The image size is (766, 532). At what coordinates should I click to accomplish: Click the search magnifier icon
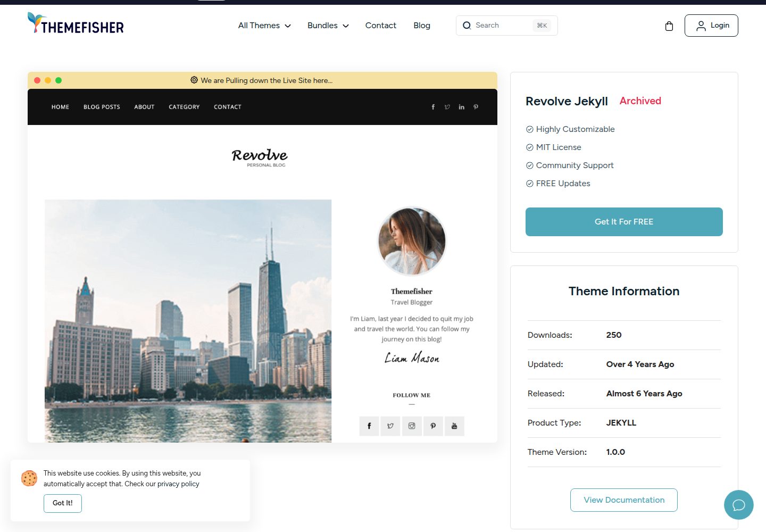click(467, 26)
